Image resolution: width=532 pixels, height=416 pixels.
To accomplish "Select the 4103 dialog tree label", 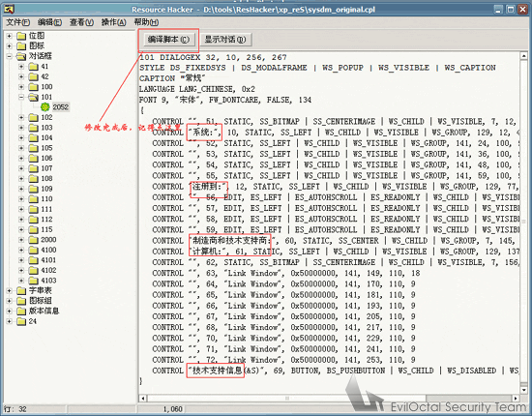I will (48, 281).
